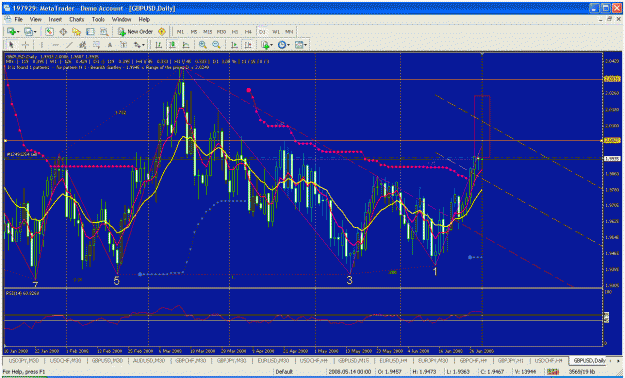Select the text label tool

(123, 45)
